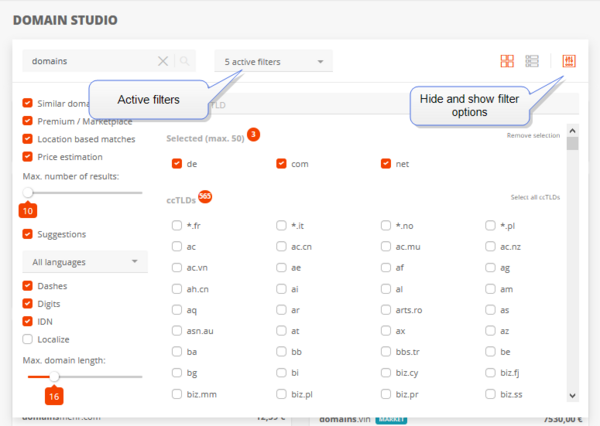The width and height of the screenshot is (600, 426).
Task: Enable the ai TLD
Action: point(281,289)
